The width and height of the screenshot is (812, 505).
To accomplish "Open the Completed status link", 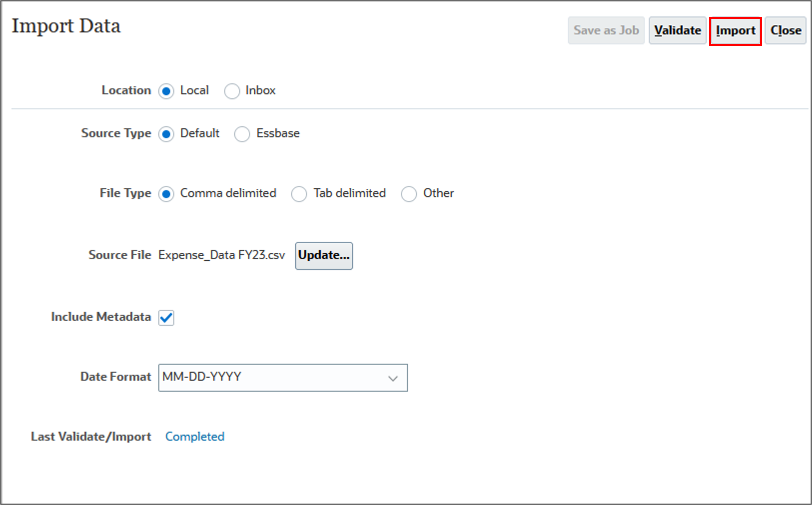I will click(x=195, y=436).
